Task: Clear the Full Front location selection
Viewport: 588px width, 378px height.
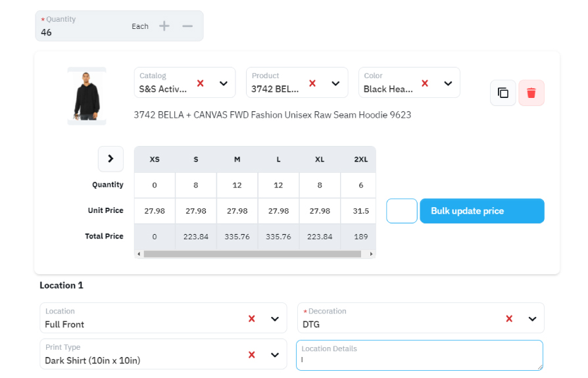Action: [x=251, y=318]
